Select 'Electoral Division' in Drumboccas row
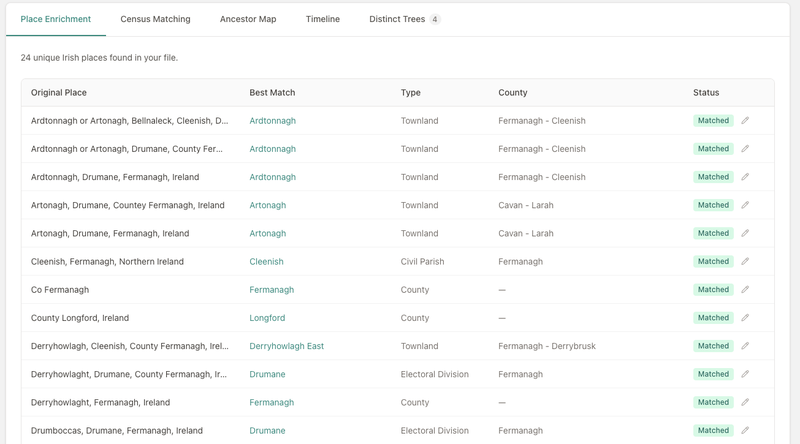This screenshot has width=800, height=444. (x=434, y=430)
